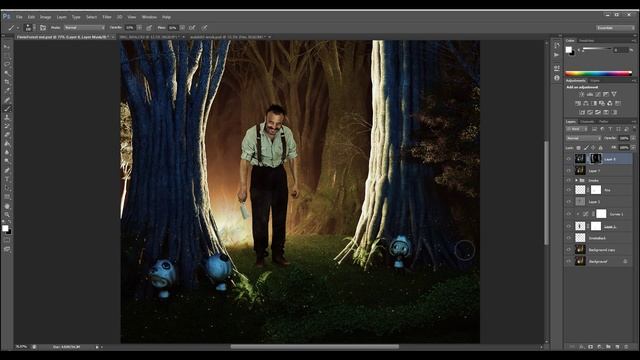The image size is (640, 360).
Task: Select the top layer's mask thumbnail
Action: (596, 159)
